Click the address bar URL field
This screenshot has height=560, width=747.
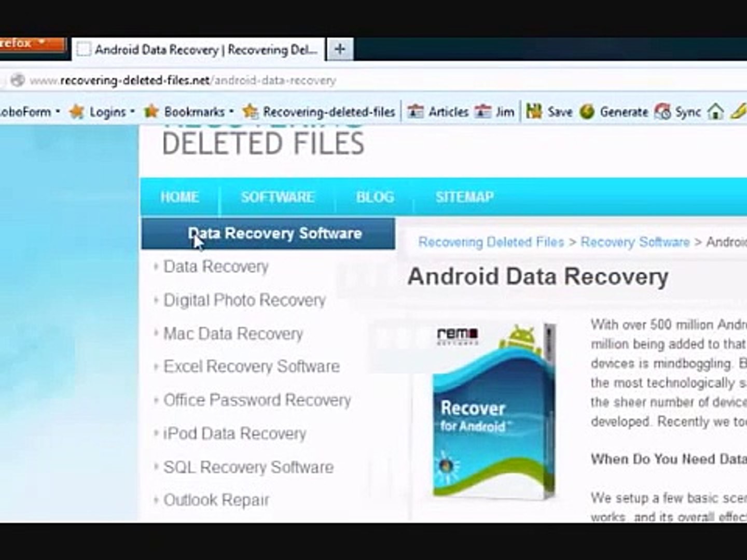[x=363, y=80]
